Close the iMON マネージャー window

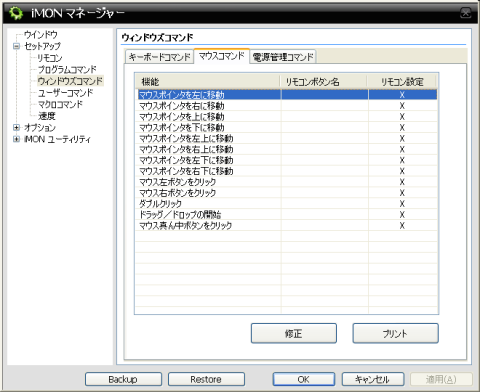coord(466,13)
